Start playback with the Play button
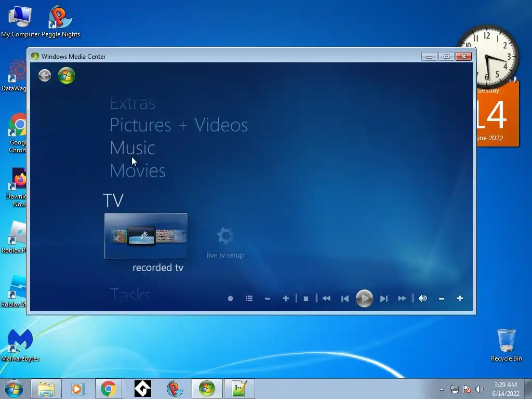This screenshot has height=399, width=532. [364, 299]
